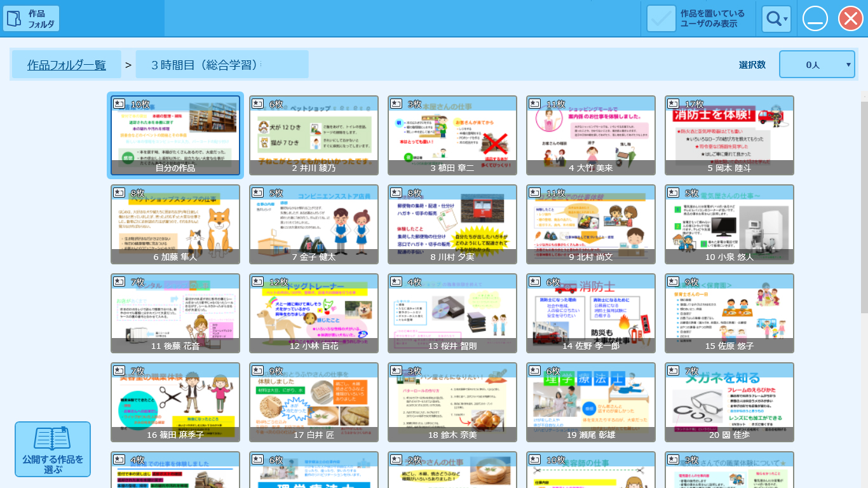
Task: Expand the 選択数 0人 dropdown
Action: pos(817,65)
